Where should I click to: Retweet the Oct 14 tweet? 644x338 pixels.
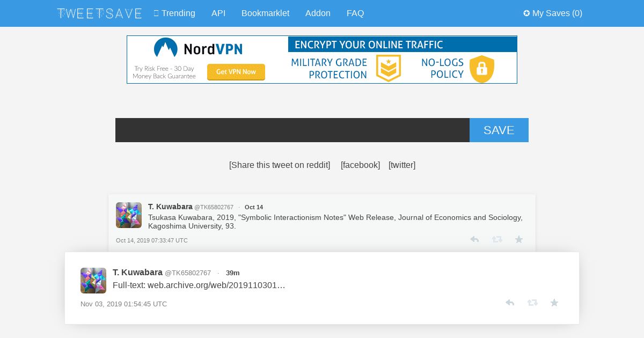pyautogui.click(x=497, y=239)
